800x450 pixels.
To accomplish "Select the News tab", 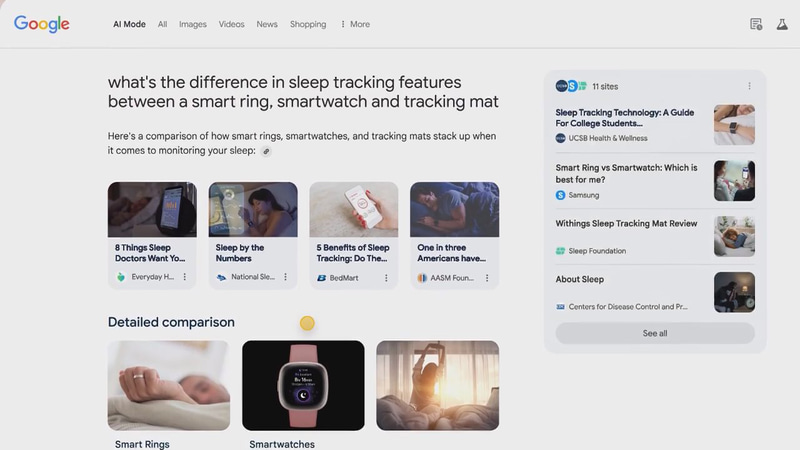I will [x=267, y=24].
